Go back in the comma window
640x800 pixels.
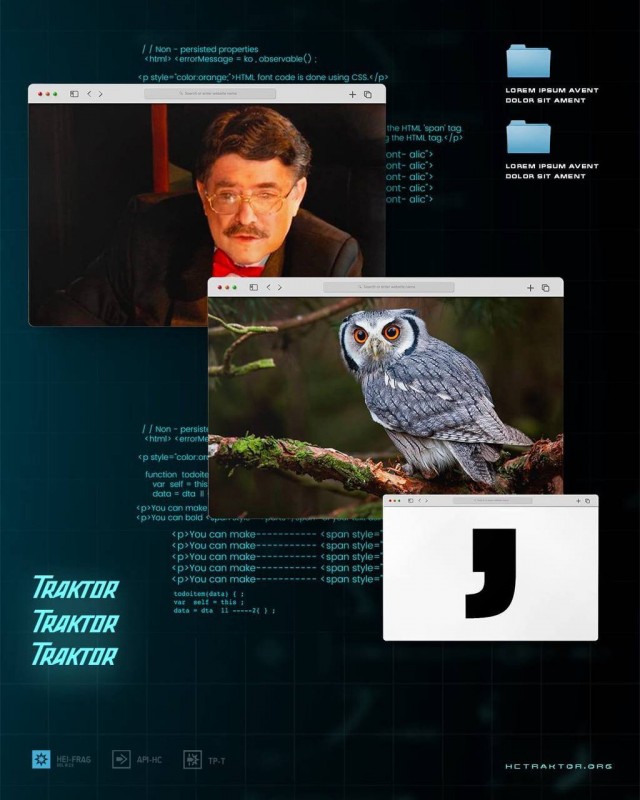tap(420, 501)
